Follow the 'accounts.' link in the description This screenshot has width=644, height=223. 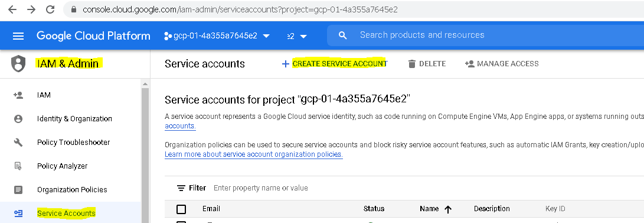[180, 126]
